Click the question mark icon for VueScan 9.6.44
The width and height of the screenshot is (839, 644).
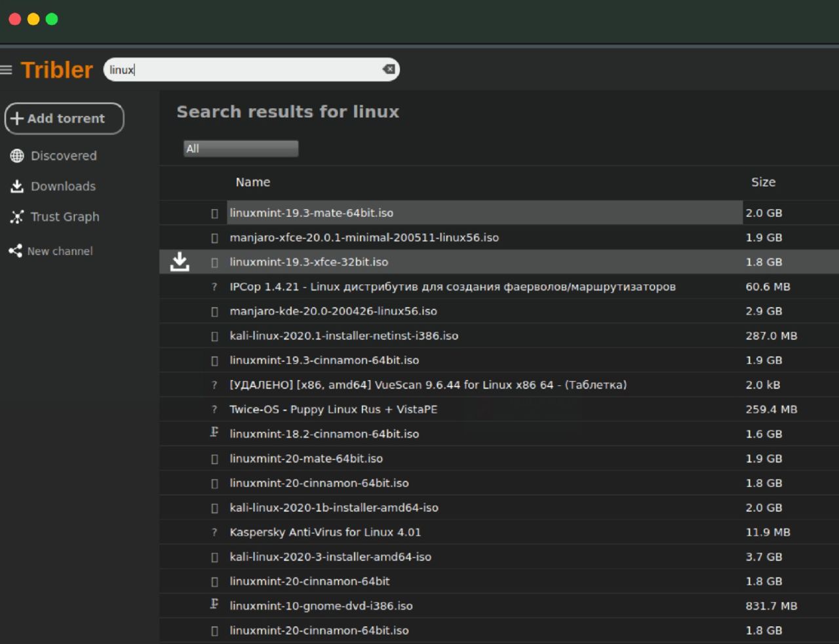(214, 385)
